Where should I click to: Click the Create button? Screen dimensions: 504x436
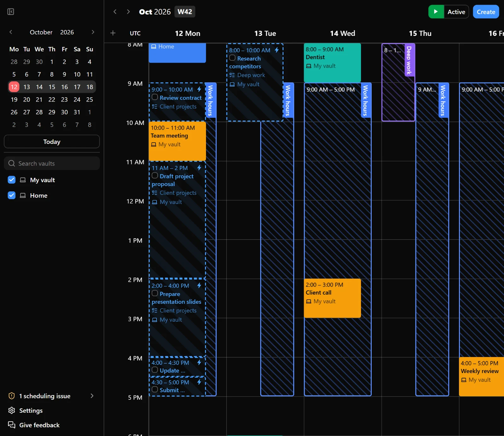click(486, 12)
